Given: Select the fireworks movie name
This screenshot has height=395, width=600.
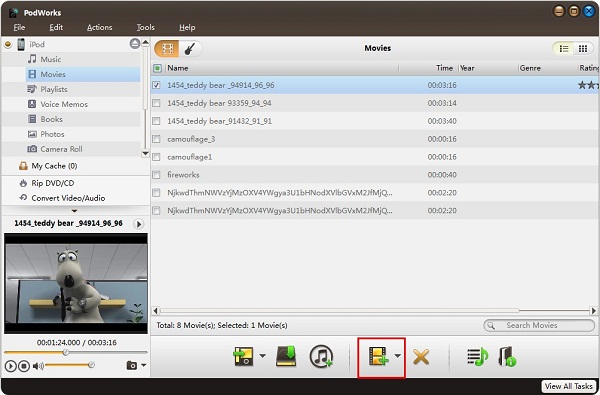Looking at the screenshot, I should click(x=183, y=175).
